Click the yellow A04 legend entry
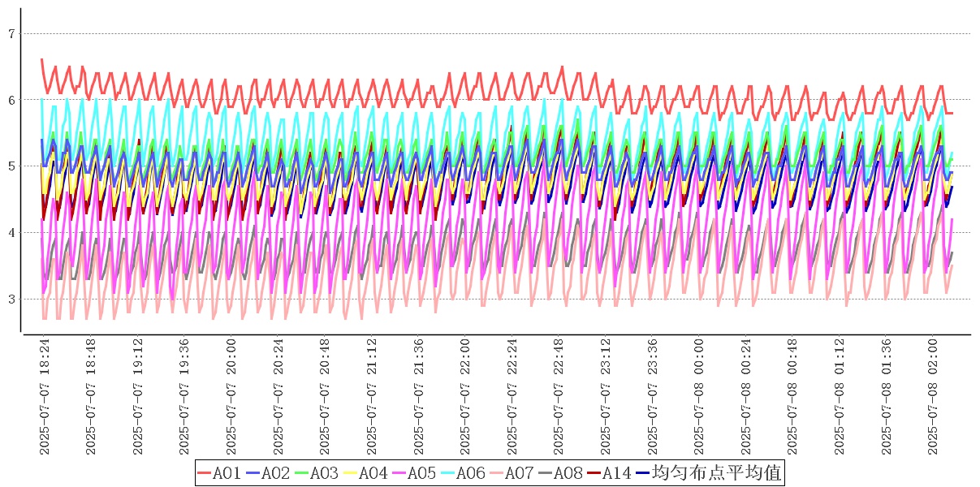This screenshot has height=487, width=980. (x=365, y=473)
